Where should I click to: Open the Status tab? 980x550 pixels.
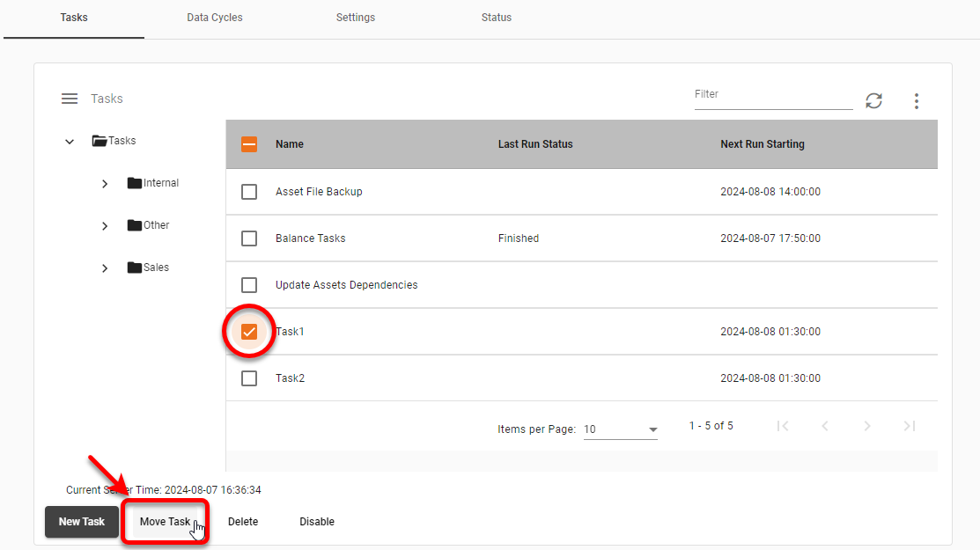tap(496, 17)
